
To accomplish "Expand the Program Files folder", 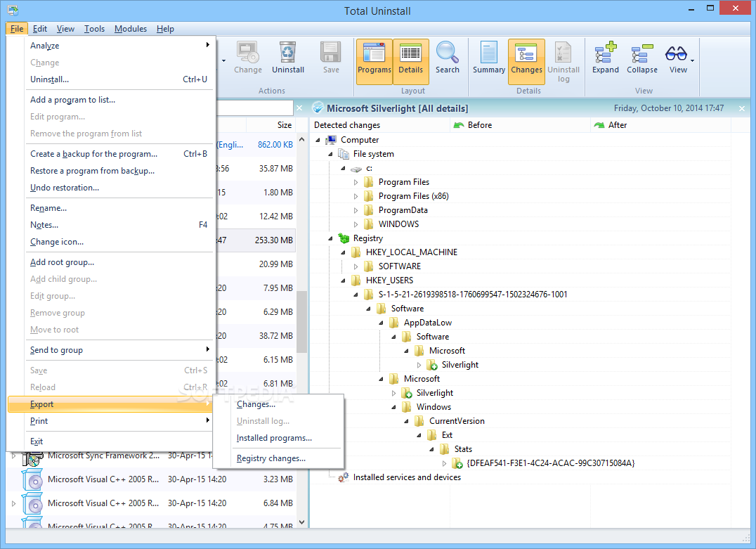I will pyautogui.click(x=356, y=182).
